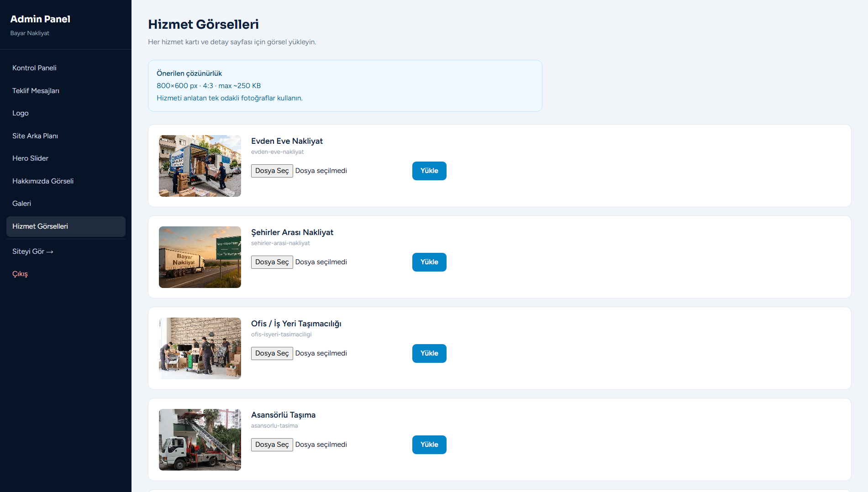Click the evden-eve-nakliyat slug text
The height and width of the screenshot is (492, 868).
coord(277,152)
